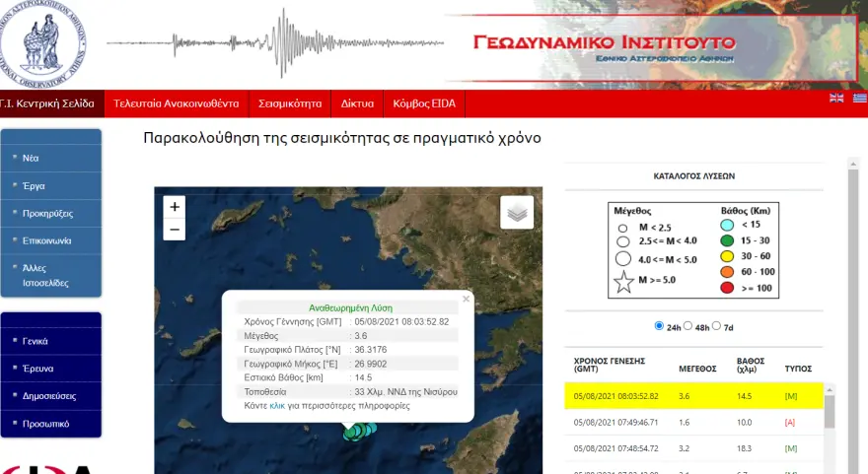This screenshot has height=474, width=868.
Task: Open the Δημοσιεύσεις sidebar link
Action: tap(49, 396)
